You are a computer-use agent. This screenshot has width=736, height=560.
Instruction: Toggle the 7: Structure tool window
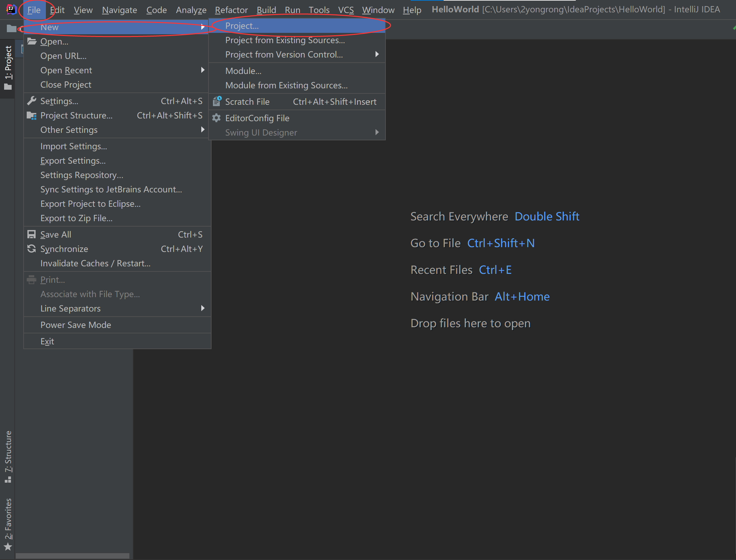click(x=8, y=455)
